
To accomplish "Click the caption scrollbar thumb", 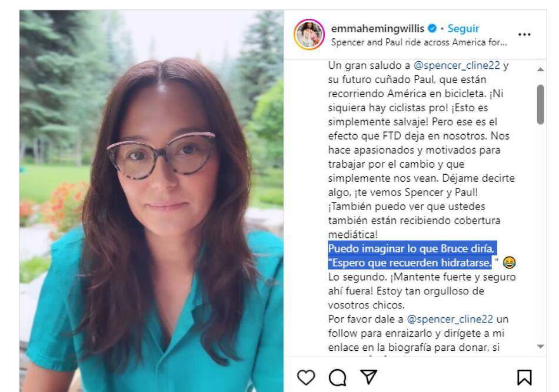I will [x=540, y=105].
